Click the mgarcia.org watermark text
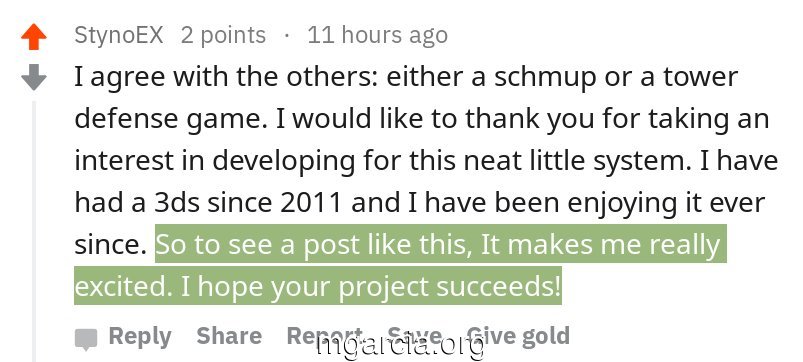This screenshot has width=803, height=362. point(400,347)
